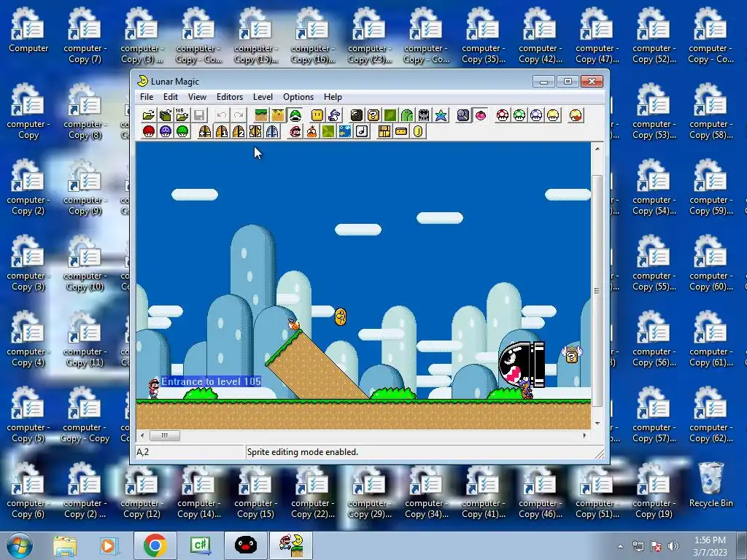Click the brown brick block icon
This screenshot has width=747, height=560.
click(x=384, y=131)
